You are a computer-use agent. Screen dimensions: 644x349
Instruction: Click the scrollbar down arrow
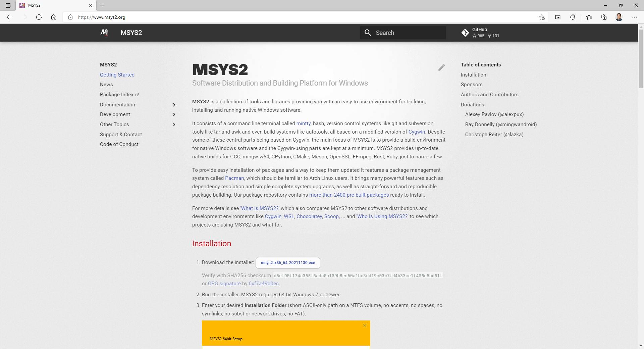641,346
